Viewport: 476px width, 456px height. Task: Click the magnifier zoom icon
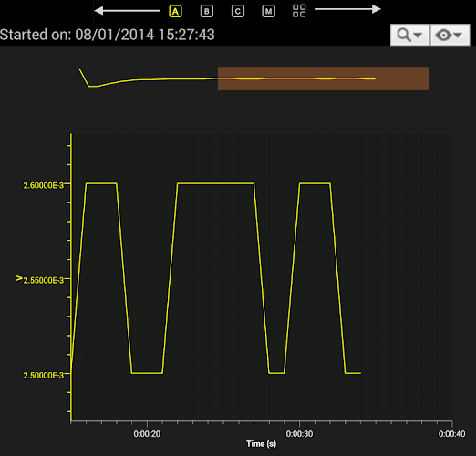point(404,35)
